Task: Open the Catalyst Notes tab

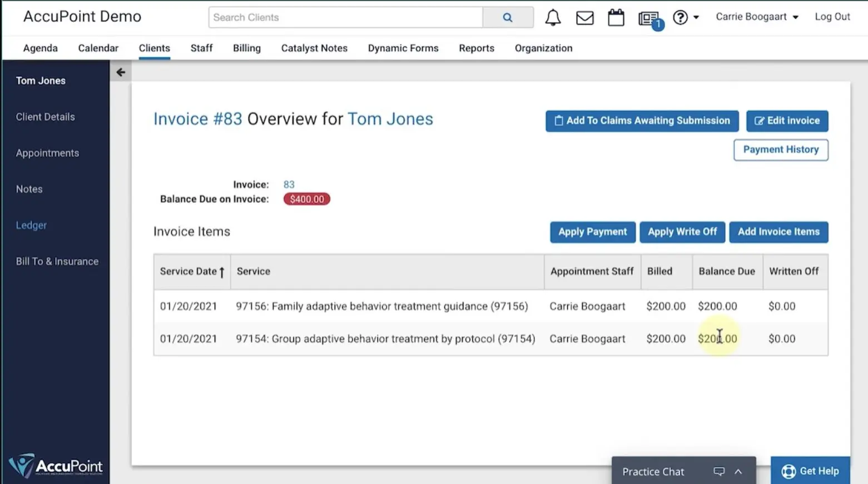Action: (314, 48)
